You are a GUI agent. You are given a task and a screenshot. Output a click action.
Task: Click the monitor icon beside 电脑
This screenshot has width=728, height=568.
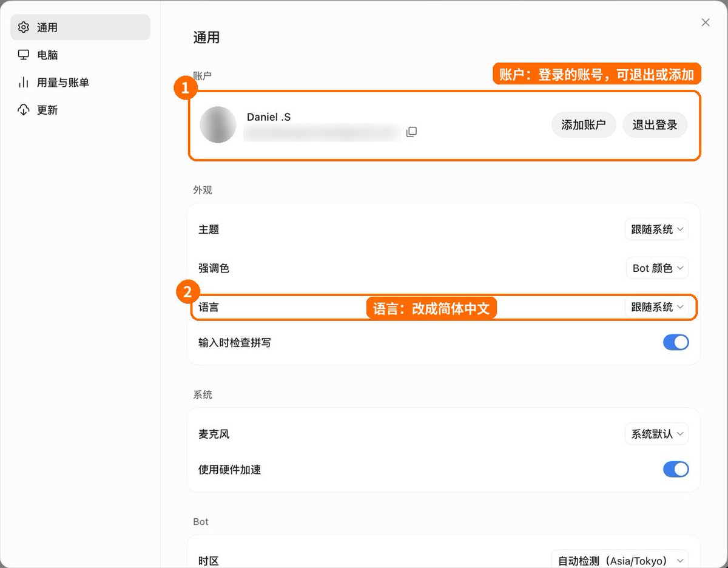tap(24, 55)
